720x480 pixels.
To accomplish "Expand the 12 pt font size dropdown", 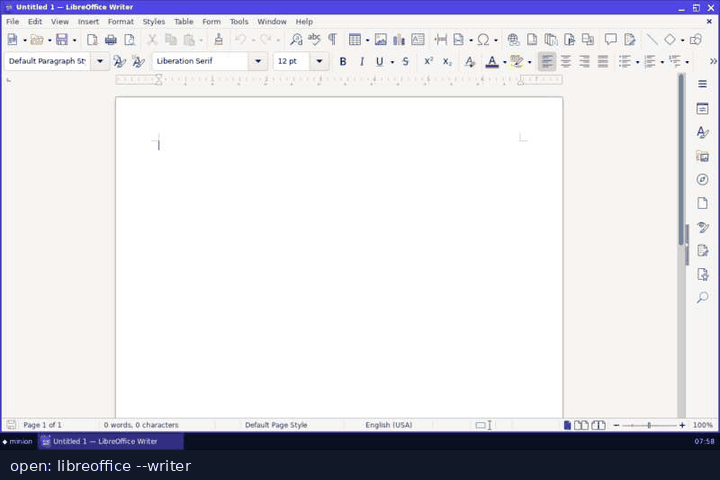I will 319,61.
